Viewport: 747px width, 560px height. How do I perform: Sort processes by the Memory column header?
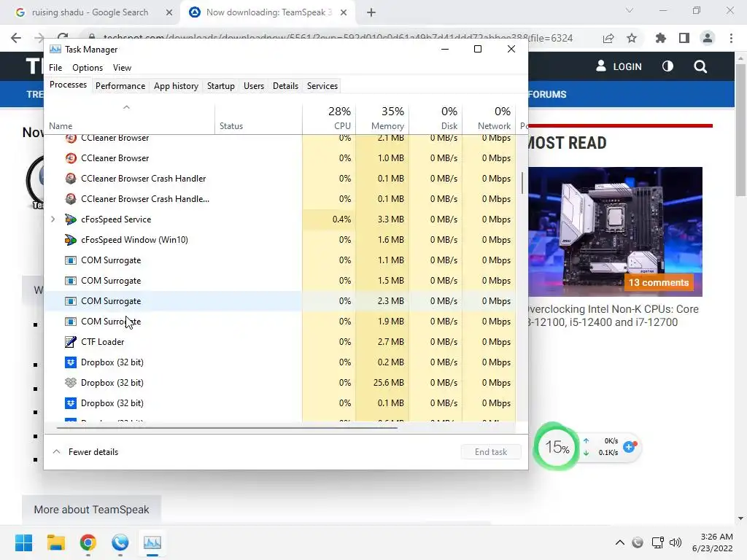(x=382, y=117)
